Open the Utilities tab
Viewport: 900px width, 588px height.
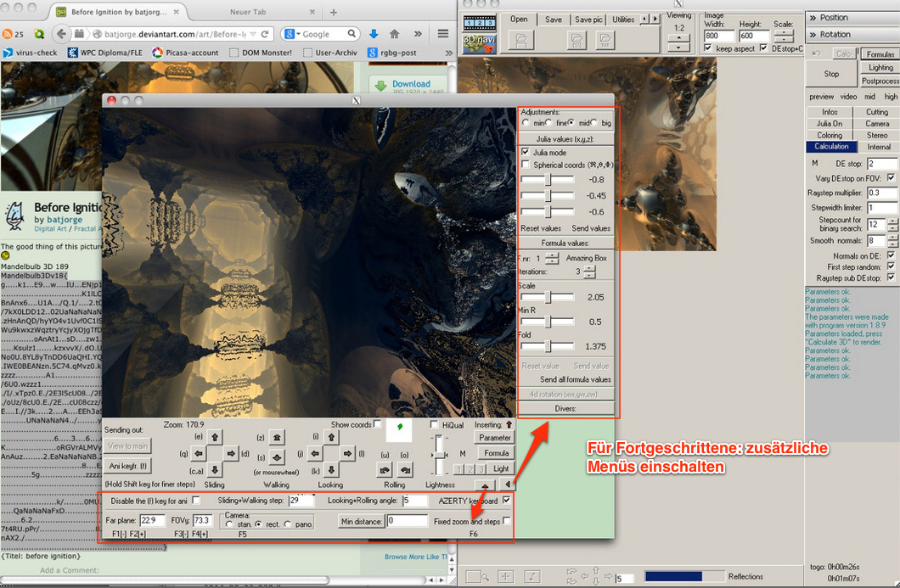[x=622, y=20]
